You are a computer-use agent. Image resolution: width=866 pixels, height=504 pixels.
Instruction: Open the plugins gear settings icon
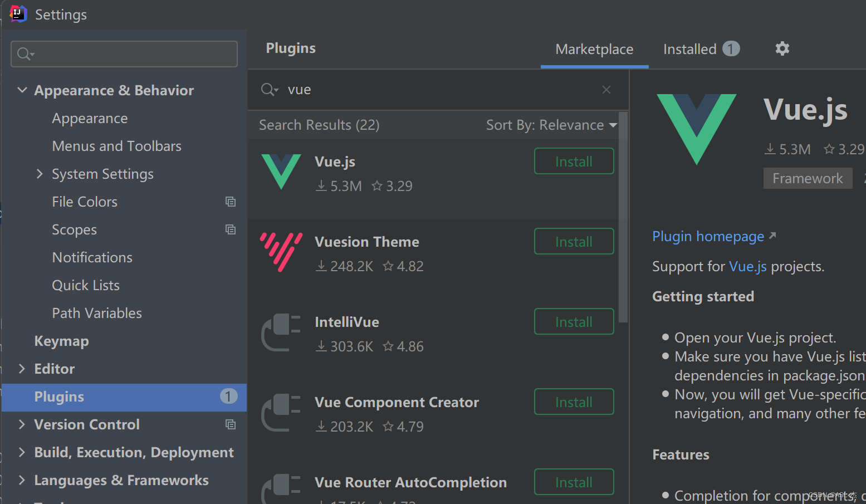pos(782,48)
